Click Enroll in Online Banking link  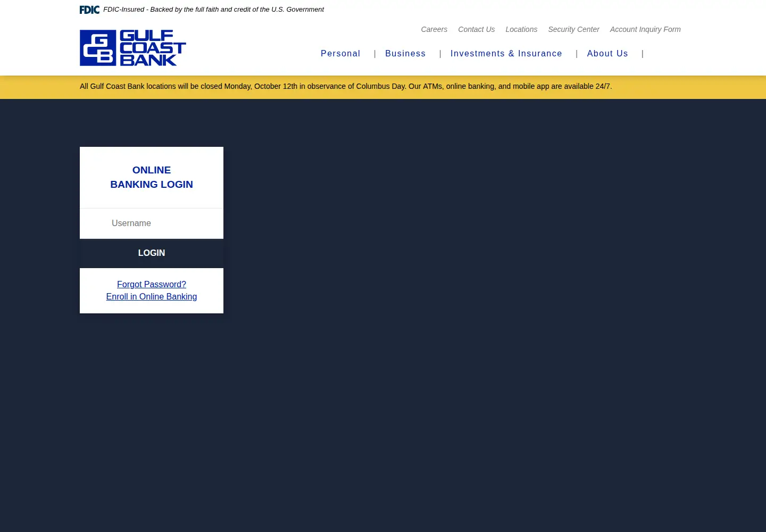(x=152, y=297)
